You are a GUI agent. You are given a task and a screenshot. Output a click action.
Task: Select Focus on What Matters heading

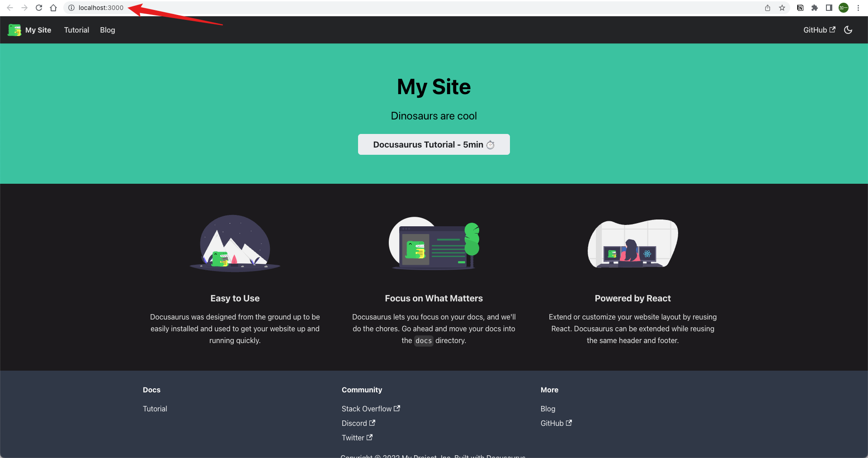tap(434, 298)
